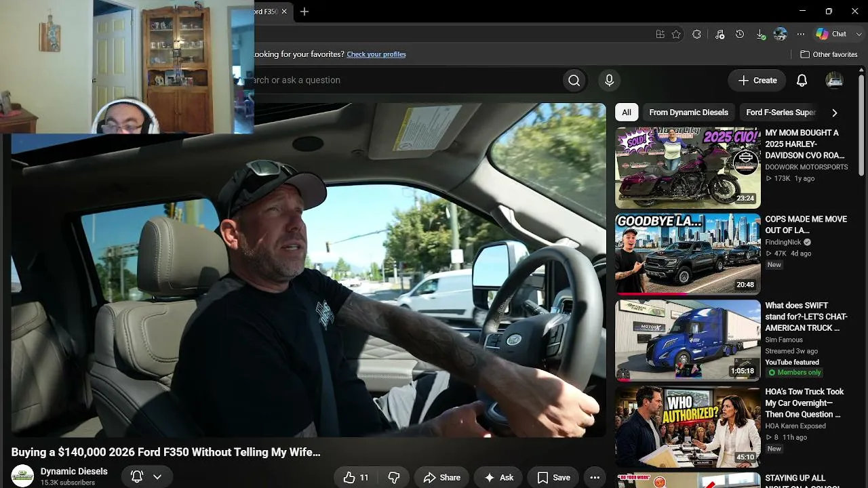
Task: Show more filter chips with right arrow
Action: [x=834, y=113]
